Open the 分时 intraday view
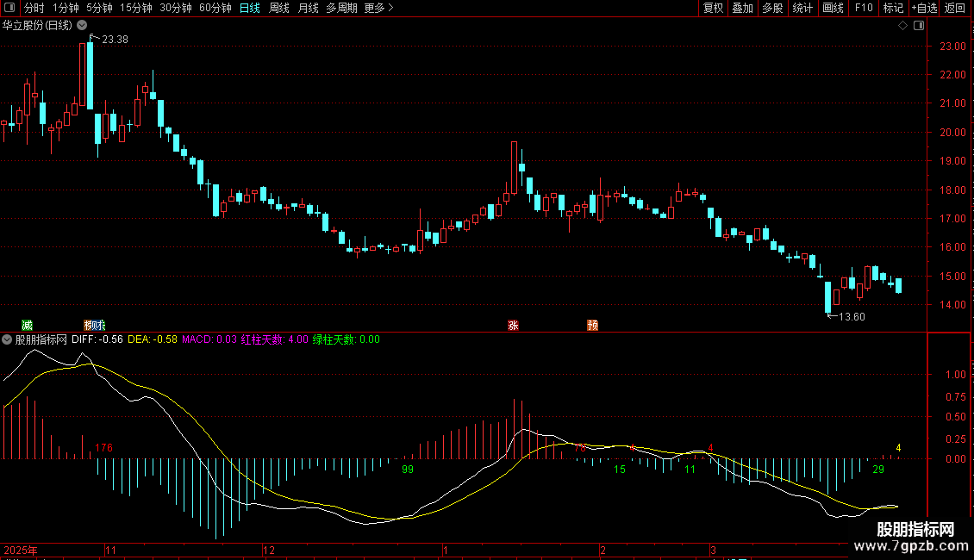The height and width of the screenshot is (560, 974). (34, 8)
